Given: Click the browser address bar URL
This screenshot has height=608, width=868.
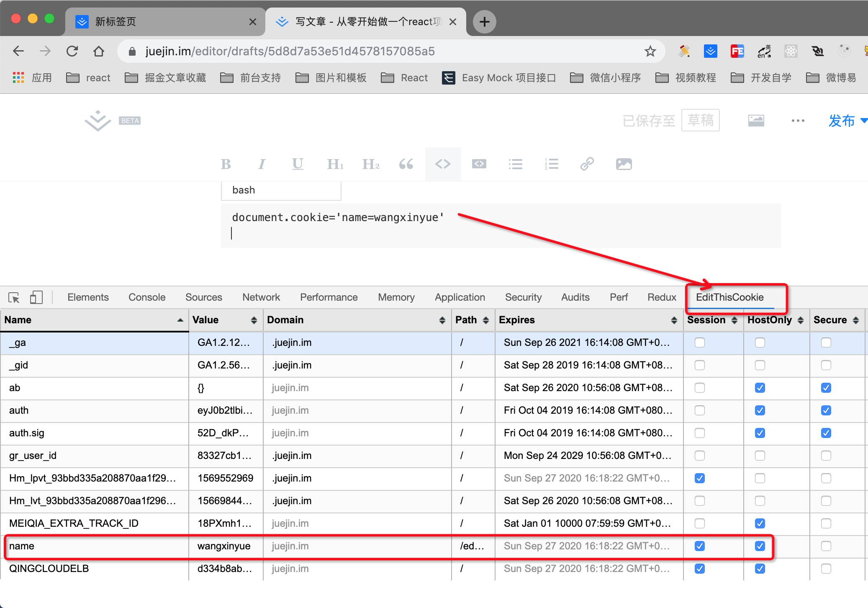Looking at the screenshot, I should click(x=290, y=51).
